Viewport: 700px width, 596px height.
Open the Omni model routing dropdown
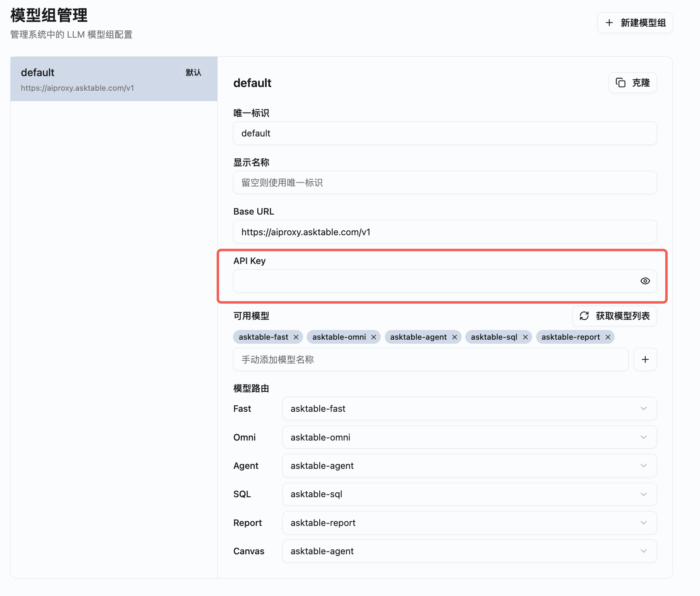click(643, 437)
